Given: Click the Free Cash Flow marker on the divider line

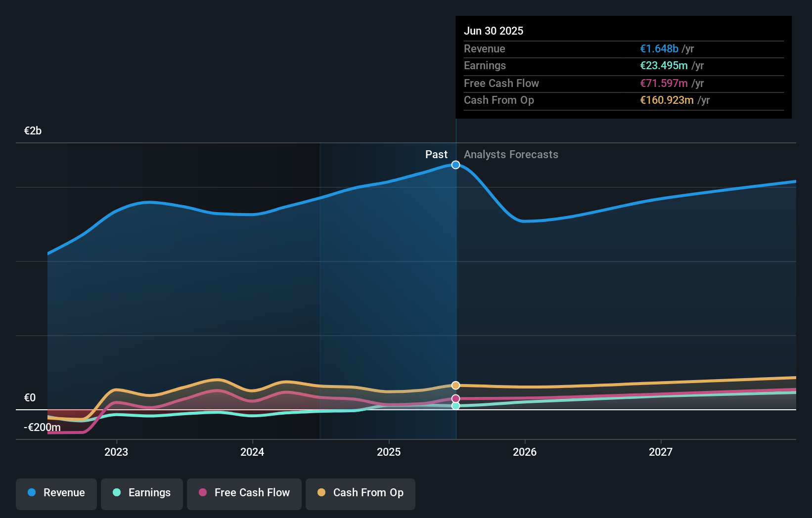Looking at the screenshot, I should (x=455, y=398).
